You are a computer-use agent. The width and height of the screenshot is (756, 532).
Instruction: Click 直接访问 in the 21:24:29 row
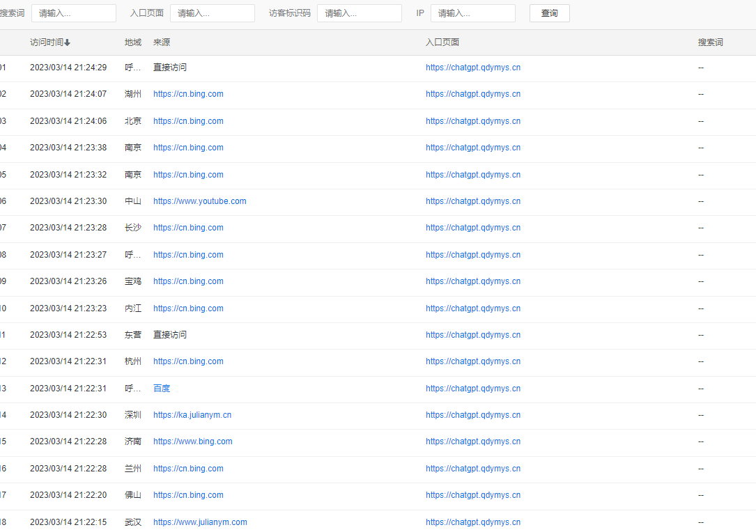pyautogui.click(x=170, y=68)
